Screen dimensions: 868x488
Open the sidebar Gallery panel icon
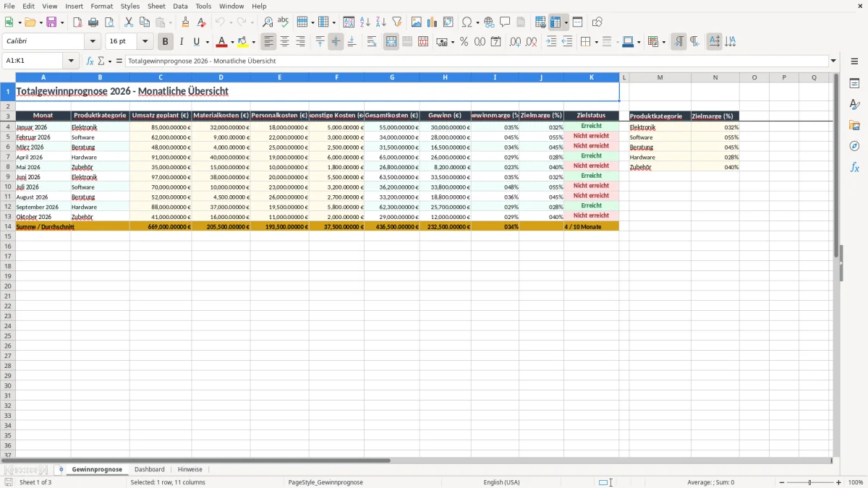[x=854, y=126]
